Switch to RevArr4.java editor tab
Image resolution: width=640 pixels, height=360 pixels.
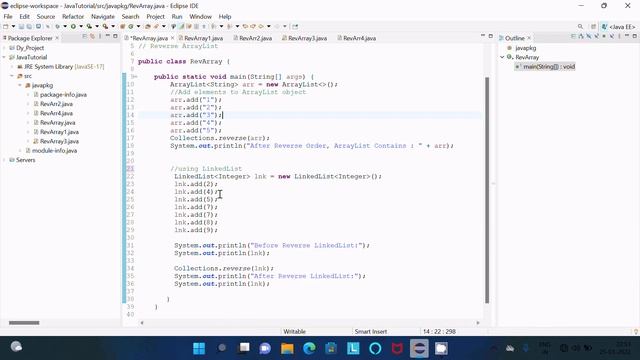point(357,38)
